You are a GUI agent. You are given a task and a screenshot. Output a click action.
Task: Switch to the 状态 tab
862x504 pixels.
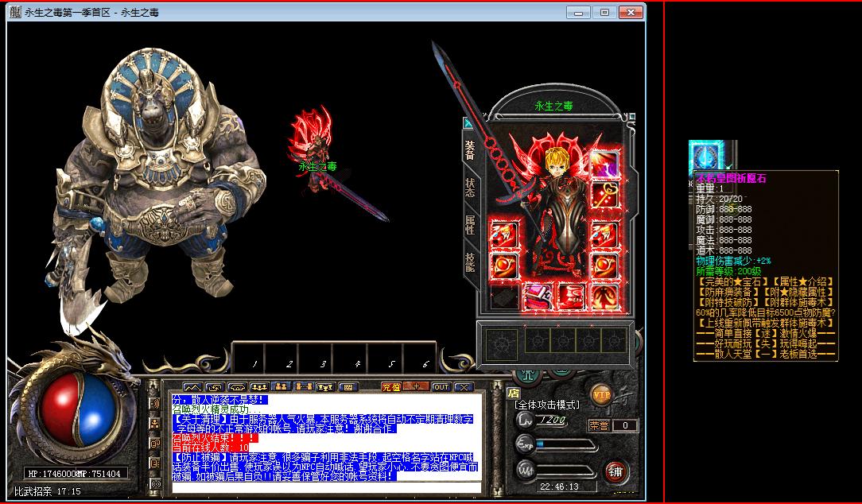[471, 188]
